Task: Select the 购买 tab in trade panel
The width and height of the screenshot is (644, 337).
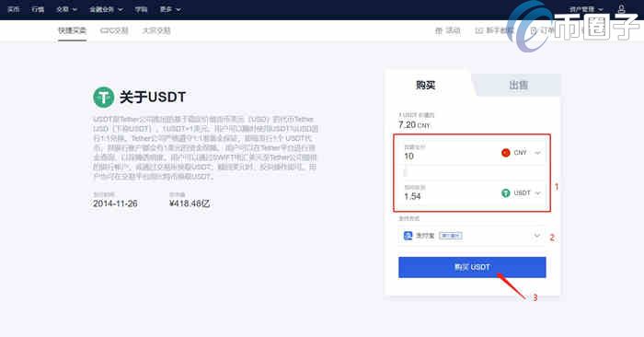Action: tap(425, 85)
